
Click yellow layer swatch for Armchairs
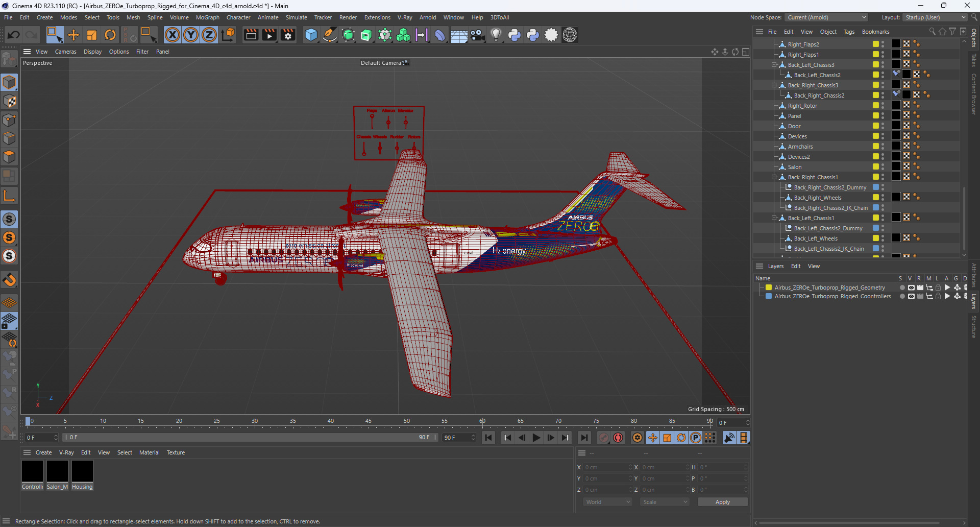point(876,147)
